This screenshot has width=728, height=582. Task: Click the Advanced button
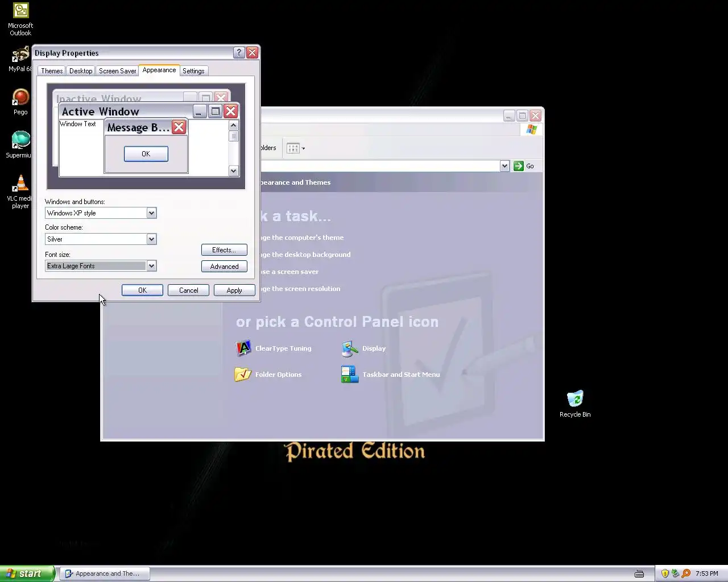pos(224,267)
